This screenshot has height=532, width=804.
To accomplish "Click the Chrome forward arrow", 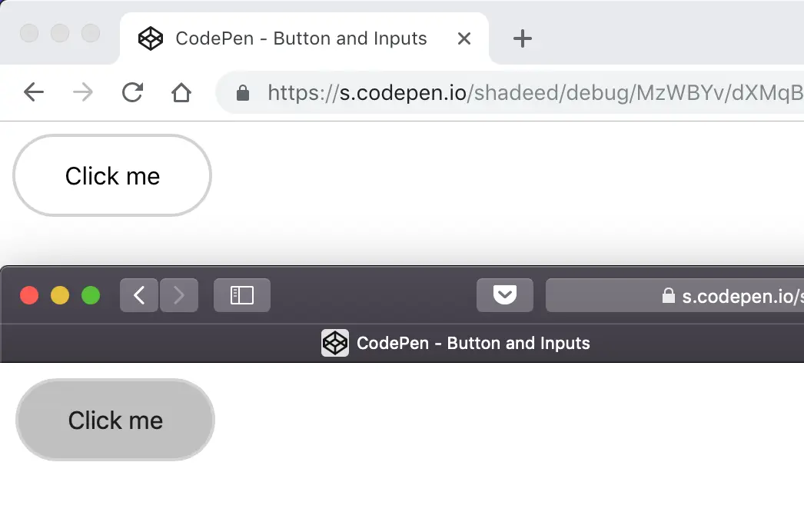I will (83, 93).
